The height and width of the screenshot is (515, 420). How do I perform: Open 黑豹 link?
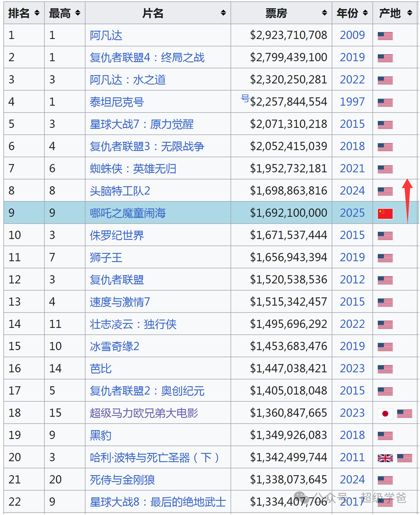pos(101,435)
